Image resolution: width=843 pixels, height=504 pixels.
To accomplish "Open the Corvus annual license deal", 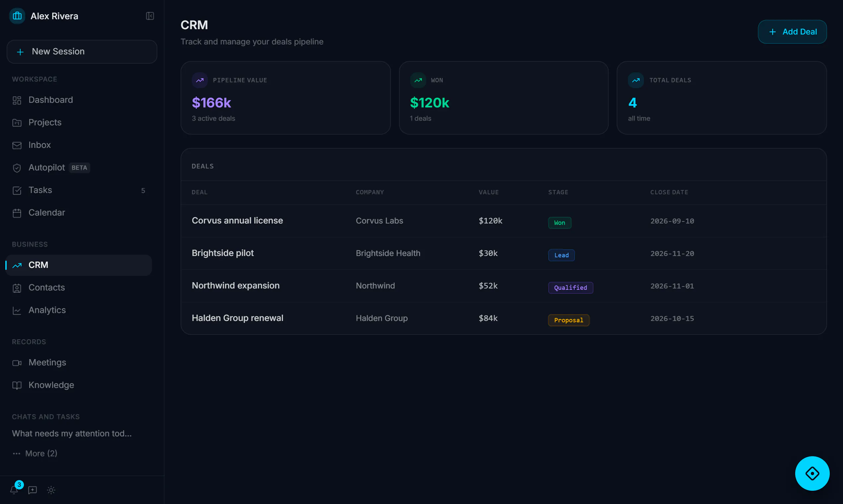I will 237,220.
